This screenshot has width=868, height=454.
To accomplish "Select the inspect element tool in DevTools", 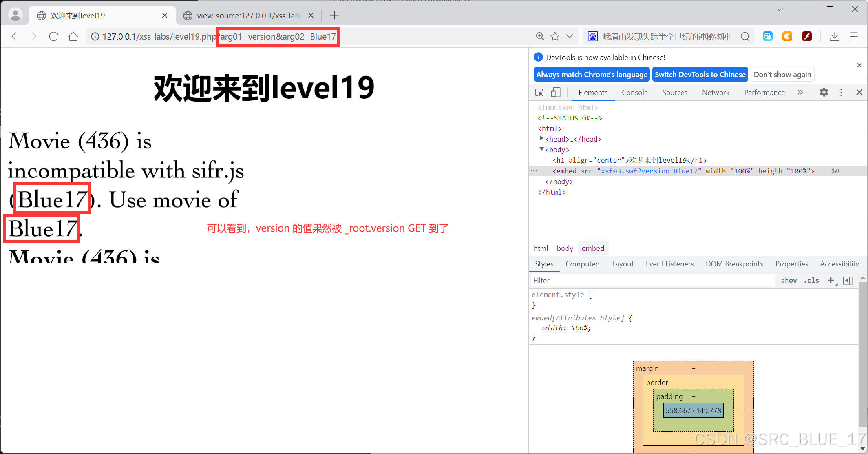I will pos(539,92).
